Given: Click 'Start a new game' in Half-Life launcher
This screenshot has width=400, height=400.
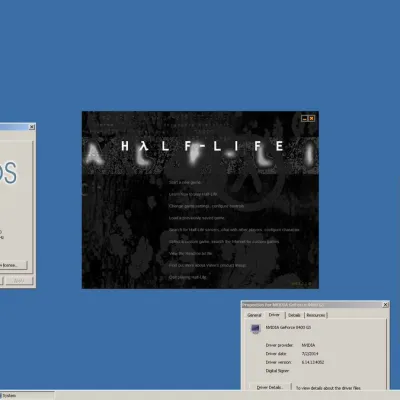Looking at the screenshot, I should (185, 182).
